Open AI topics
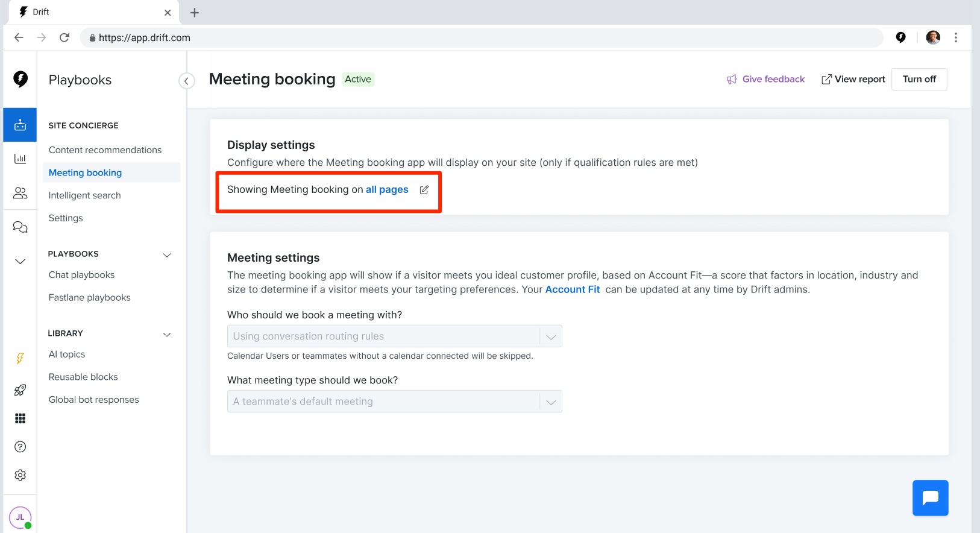The height and width of the screenshot is (533, 980). click(67, 355)
